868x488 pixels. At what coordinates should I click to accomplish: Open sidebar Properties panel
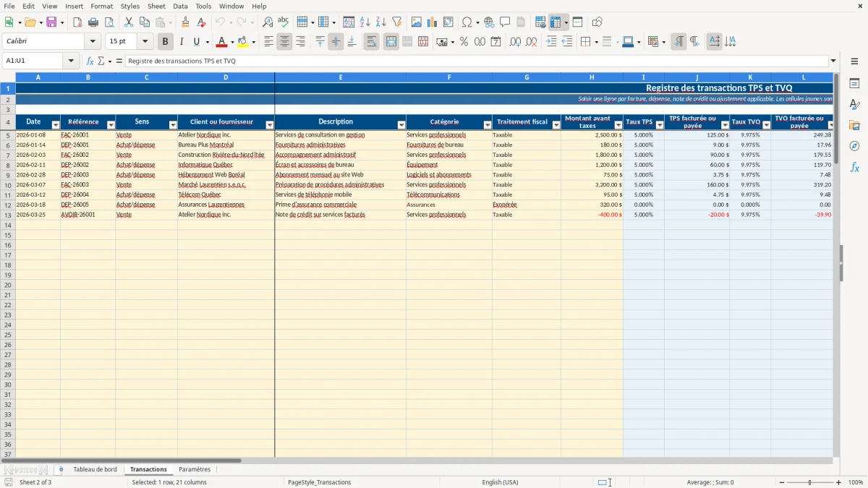tap(854, 83)
